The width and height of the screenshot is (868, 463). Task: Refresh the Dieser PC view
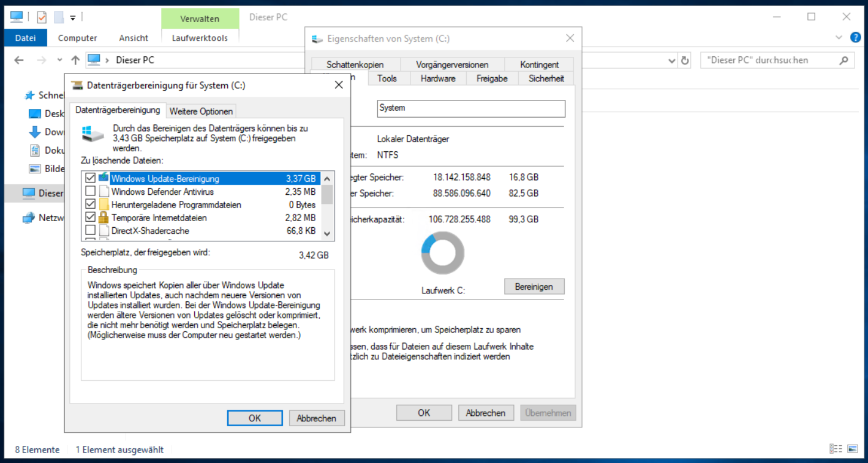pyautogui.click(x=685, y=61)
